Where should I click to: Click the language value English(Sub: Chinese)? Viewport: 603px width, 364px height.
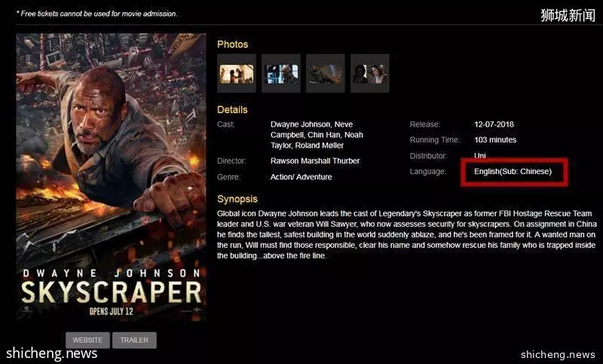click(x=513, y=171)
